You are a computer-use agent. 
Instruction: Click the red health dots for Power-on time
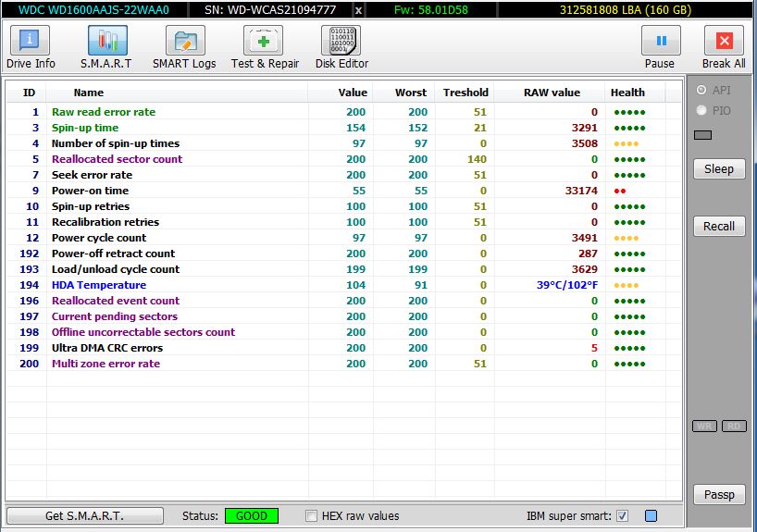coord(620,192)
